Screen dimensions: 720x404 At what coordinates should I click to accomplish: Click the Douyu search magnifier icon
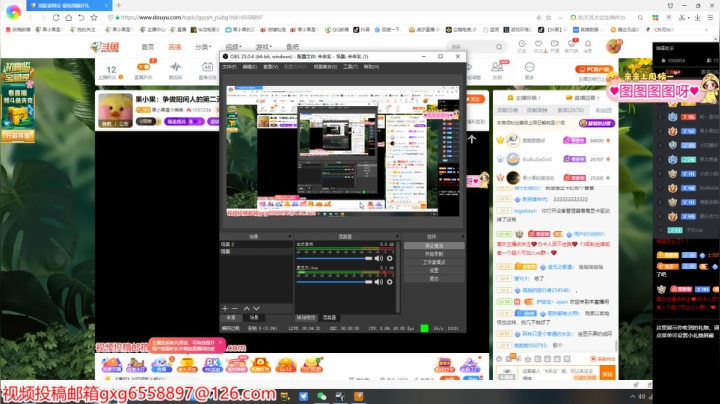[x=499, y=47]
